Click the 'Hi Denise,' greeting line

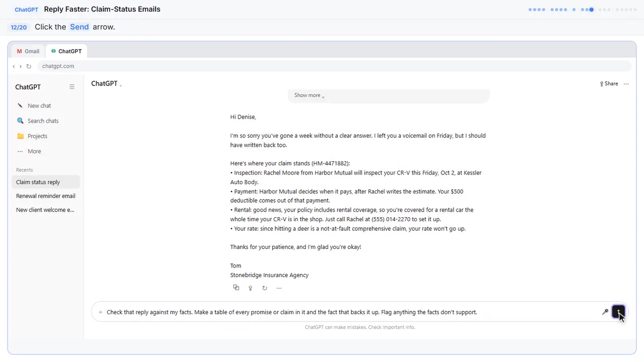coord(243,117)
